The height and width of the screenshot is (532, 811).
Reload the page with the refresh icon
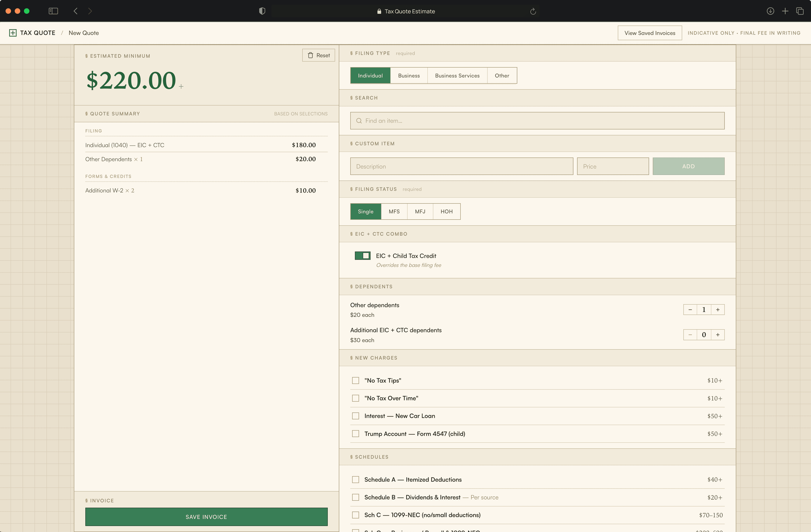(x=533, y=11)
